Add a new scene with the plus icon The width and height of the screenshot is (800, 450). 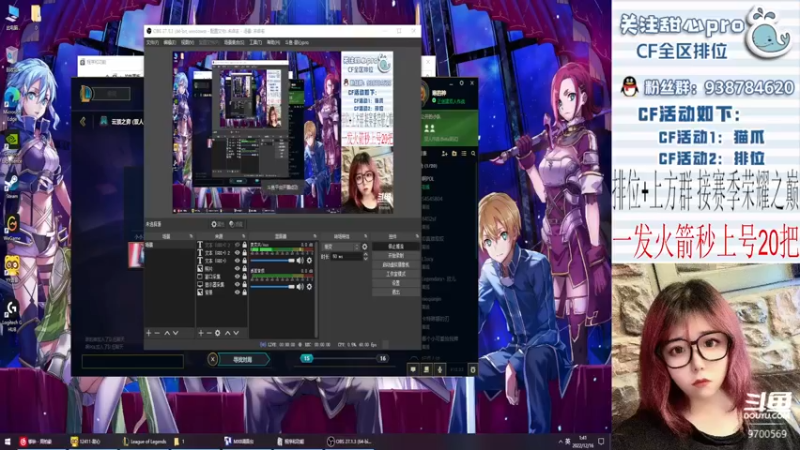click(x=148, y=333)
